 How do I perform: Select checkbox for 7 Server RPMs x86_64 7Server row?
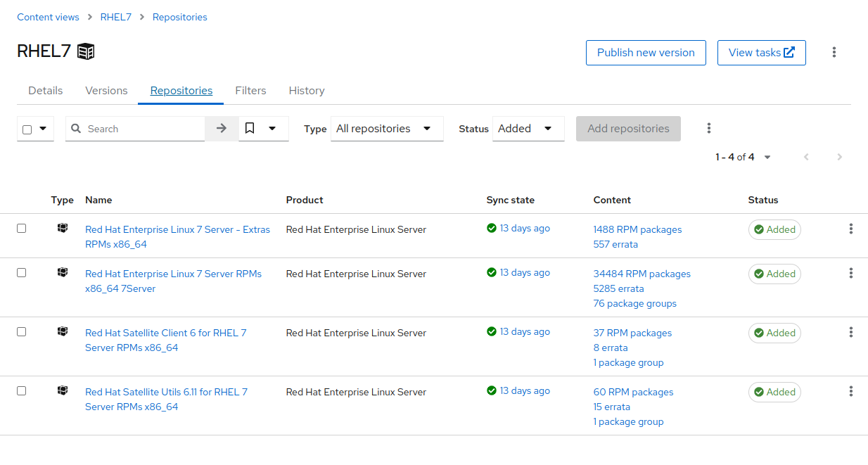(21, 272)
